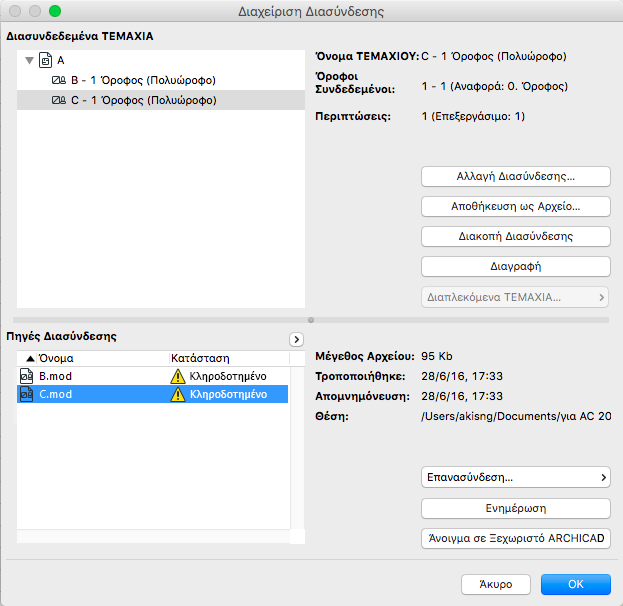Collapse the A tree node
Screen dimensions: 623x606
pos(28,60)
